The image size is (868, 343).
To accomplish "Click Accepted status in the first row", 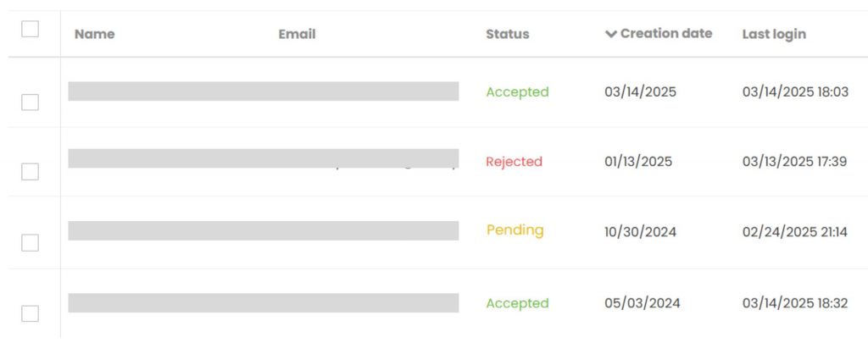I will 517,91.
